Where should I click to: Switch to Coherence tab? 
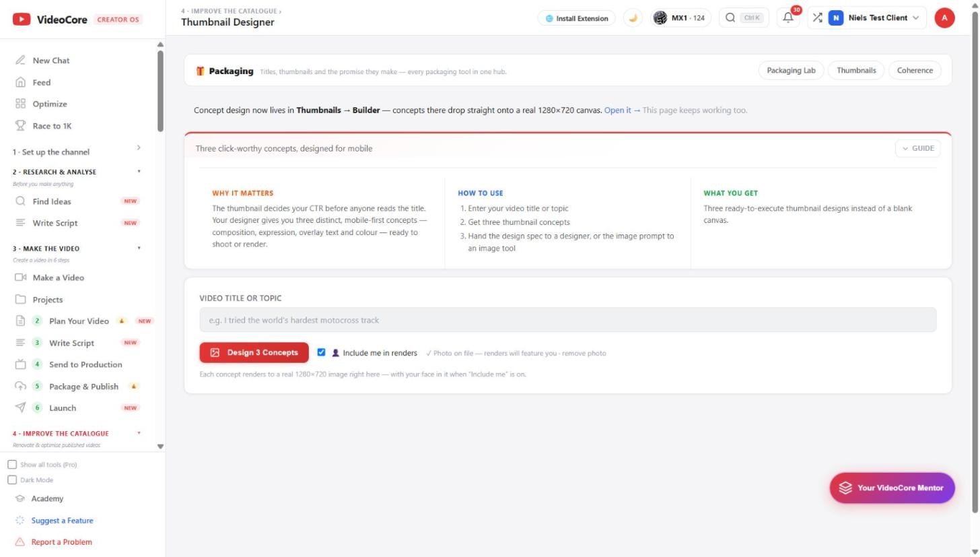915,70
